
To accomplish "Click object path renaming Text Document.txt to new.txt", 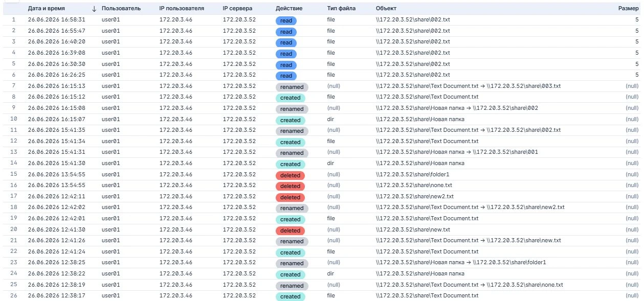I will tap(468, 241).
